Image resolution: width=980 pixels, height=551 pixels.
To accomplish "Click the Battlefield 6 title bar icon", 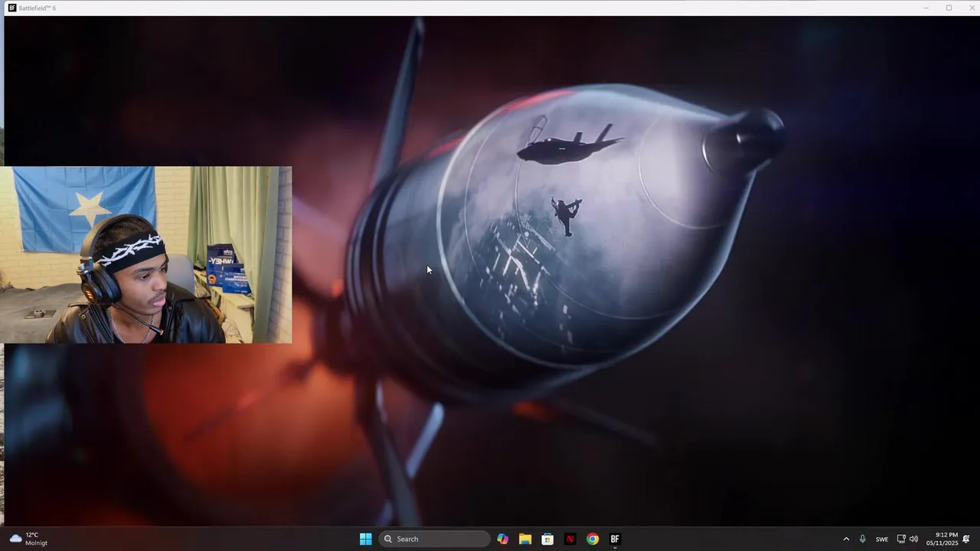I will pyautogui.click(x=12, y=8).
